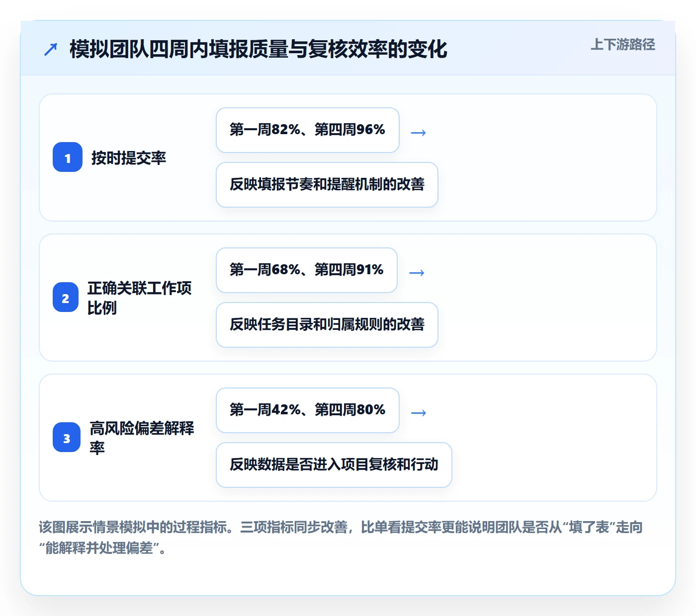Click the trend arrow icon beside the title
696x616 pixels.
[x=51, y=49]
